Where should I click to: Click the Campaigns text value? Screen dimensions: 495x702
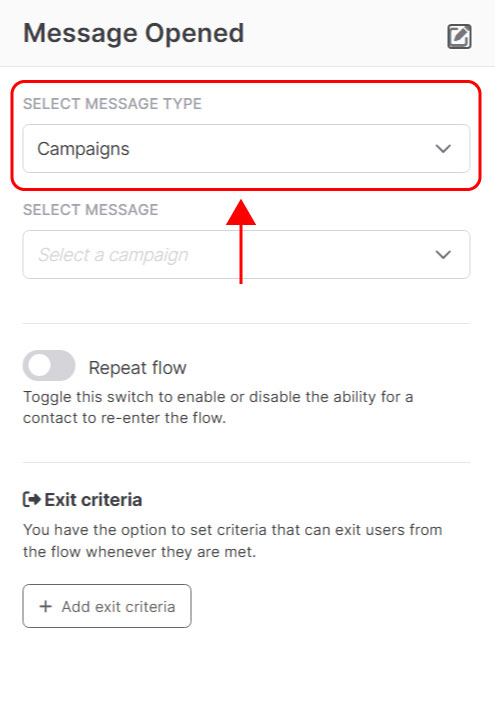click(83, 150)
